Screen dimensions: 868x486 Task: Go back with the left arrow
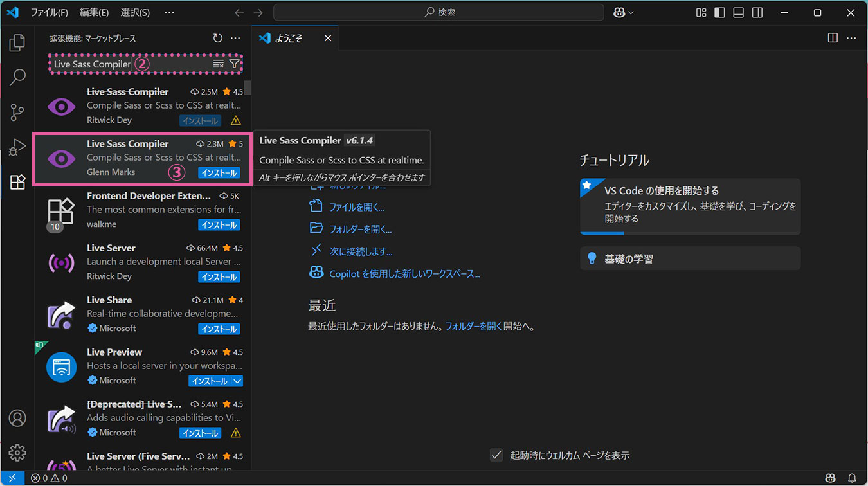click(x=239, y=13)
